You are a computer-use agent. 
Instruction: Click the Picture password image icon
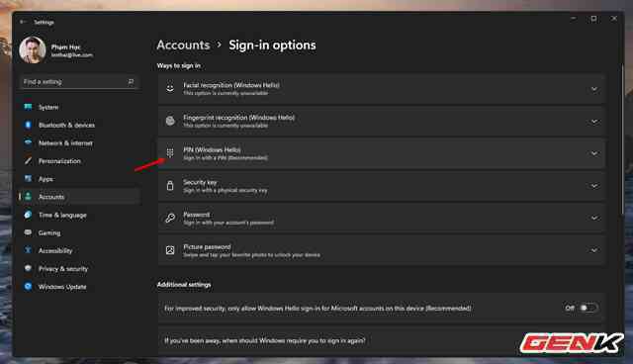tap(170, 250)
